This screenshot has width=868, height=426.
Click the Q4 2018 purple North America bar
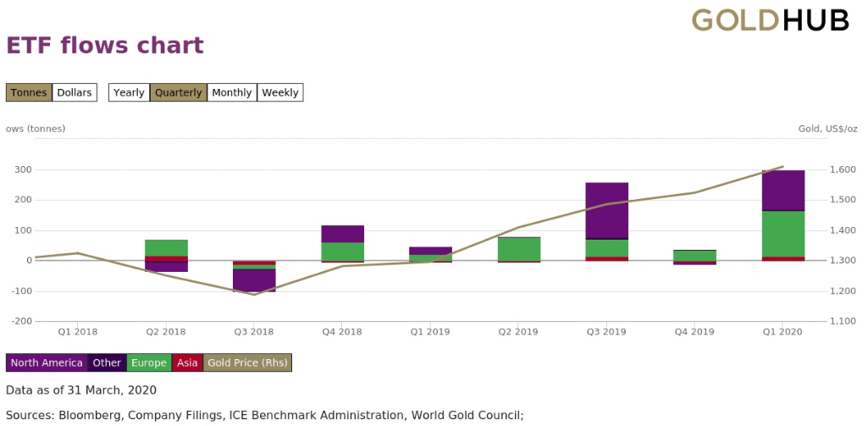(x=342, y=234)
